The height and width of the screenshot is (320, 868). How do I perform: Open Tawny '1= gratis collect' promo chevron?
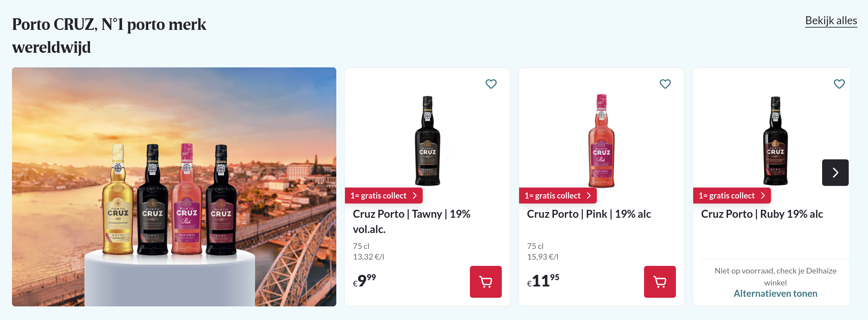[415, 196]
